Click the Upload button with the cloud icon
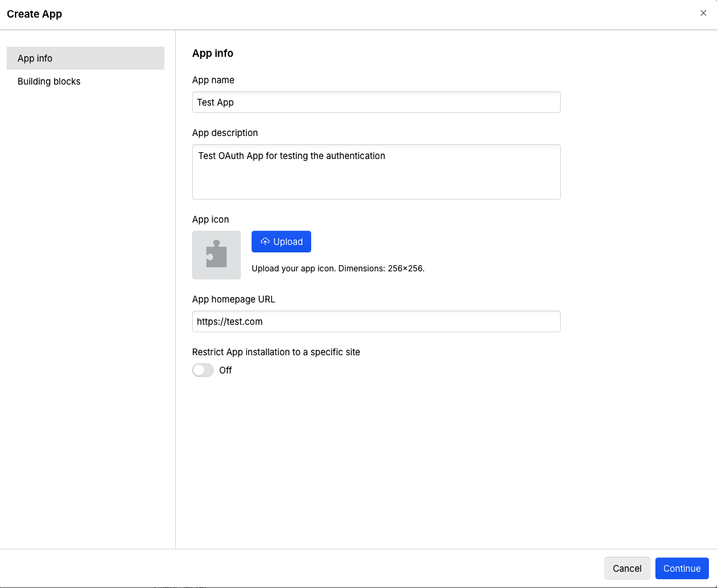This screenshot has height=588, width=717. [x=281, y=242]
